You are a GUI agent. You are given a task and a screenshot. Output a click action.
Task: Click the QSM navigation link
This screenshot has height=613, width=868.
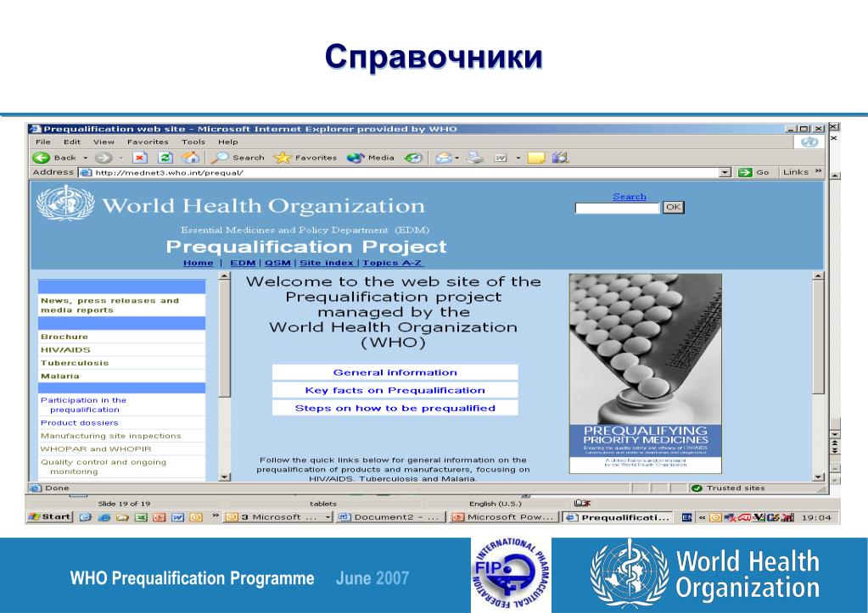point(278,264)
